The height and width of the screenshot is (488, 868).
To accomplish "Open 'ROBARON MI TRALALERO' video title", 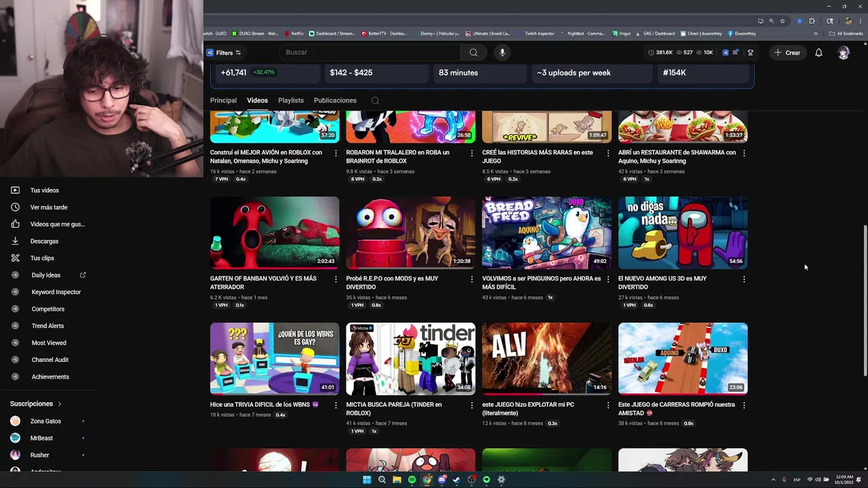I will point(398,157).
